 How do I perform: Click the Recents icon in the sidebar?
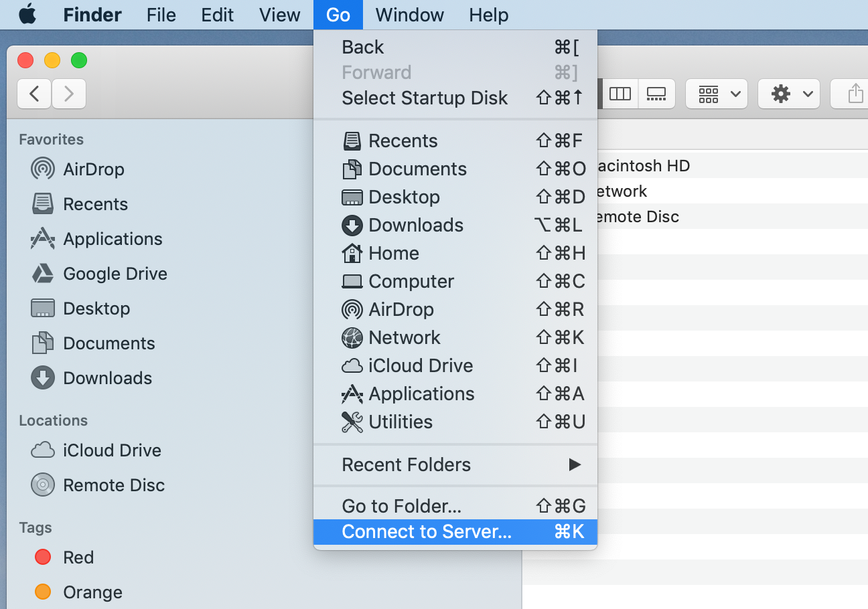[43, 203]
